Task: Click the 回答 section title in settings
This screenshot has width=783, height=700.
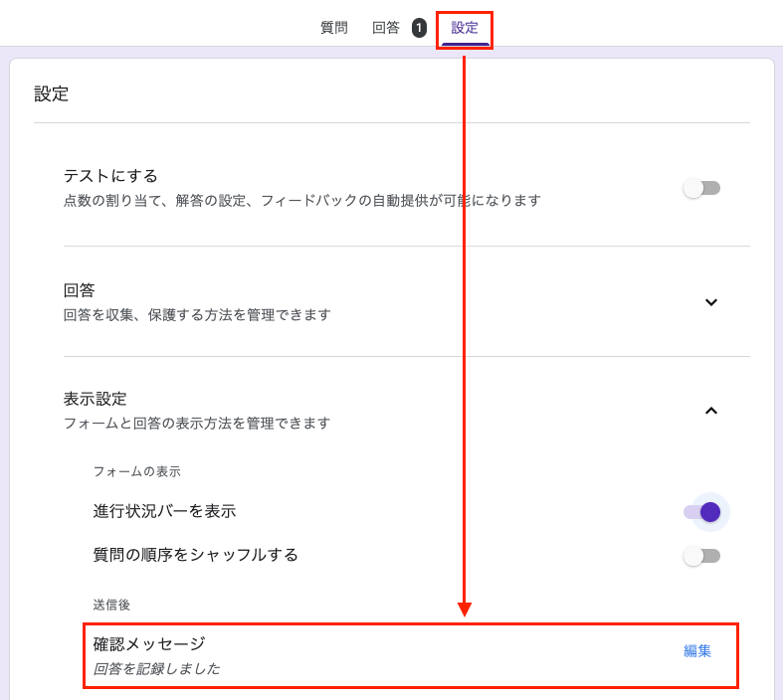Action: coord(80,290)
